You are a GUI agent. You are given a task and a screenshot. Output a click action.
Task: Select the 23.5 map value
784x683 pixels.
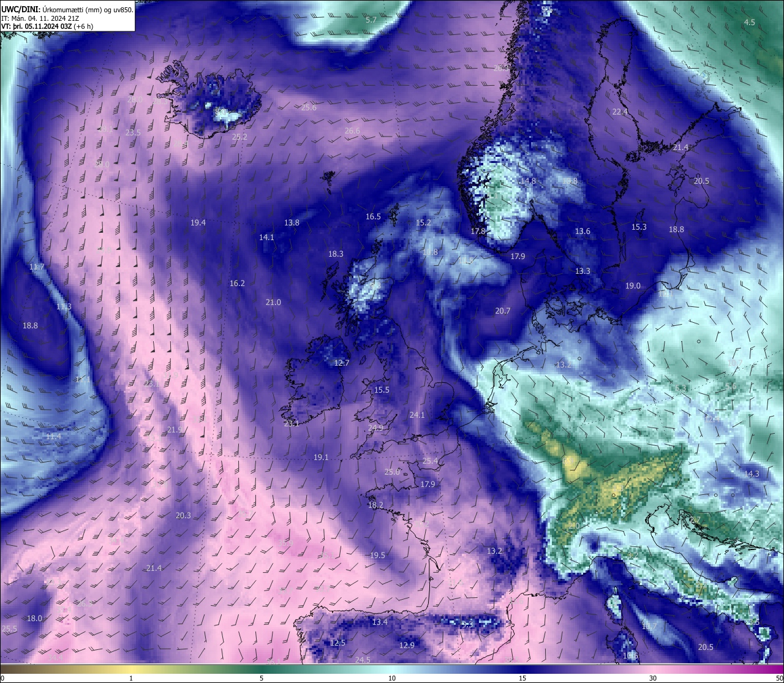click(x=133, y=133)
